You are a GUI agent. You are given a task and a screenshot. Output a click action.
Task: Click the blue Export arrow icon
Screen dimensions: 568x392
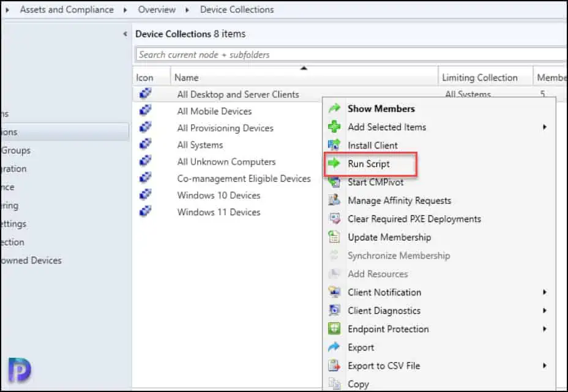334,347
